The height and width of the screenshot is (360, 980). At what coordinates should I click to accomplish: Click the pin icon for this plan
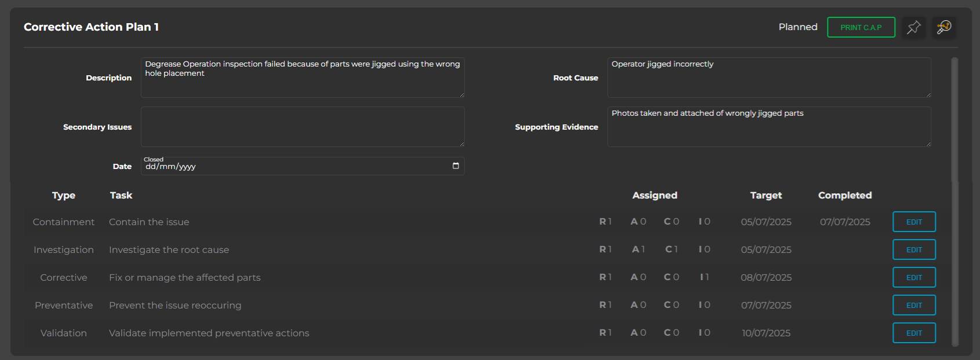[x=913, y=27]
